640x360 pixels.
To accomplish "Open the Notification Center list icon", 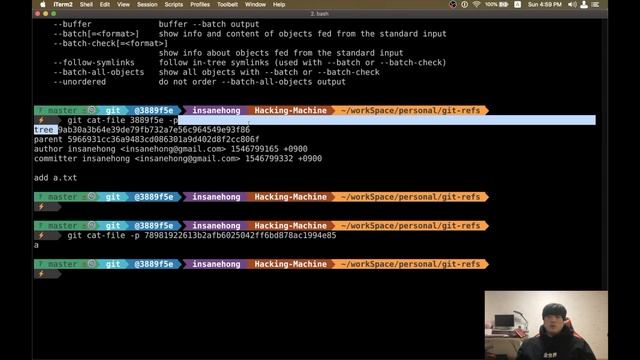I will [x=596, y=4].
